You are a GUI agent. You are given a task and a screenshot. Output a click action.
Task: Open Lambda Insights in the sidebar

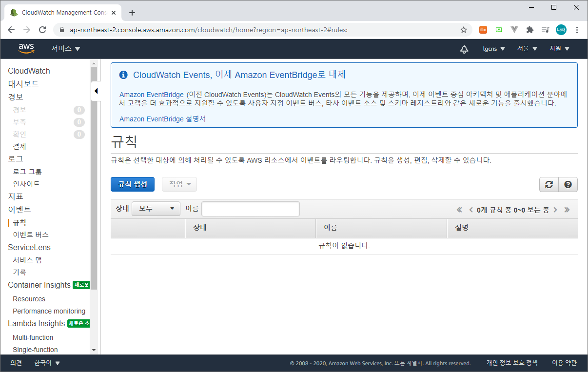click(x=36, y=324)
